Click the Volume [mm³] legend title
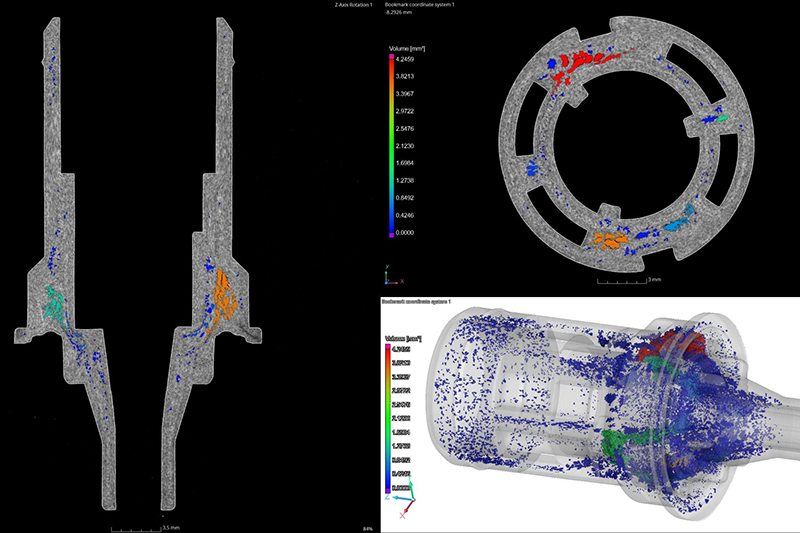 (x=407, y=49)
